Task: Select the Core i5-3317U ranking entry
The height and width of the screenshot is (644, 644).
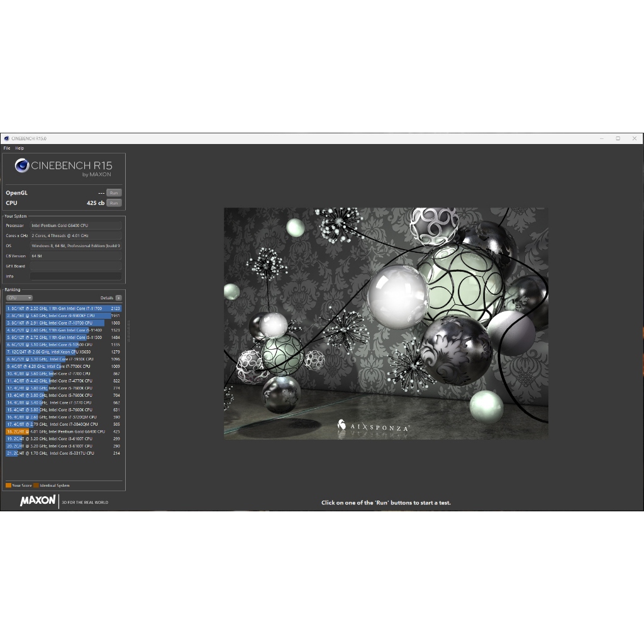Action: pyautogui.click(x=63, y=453)
